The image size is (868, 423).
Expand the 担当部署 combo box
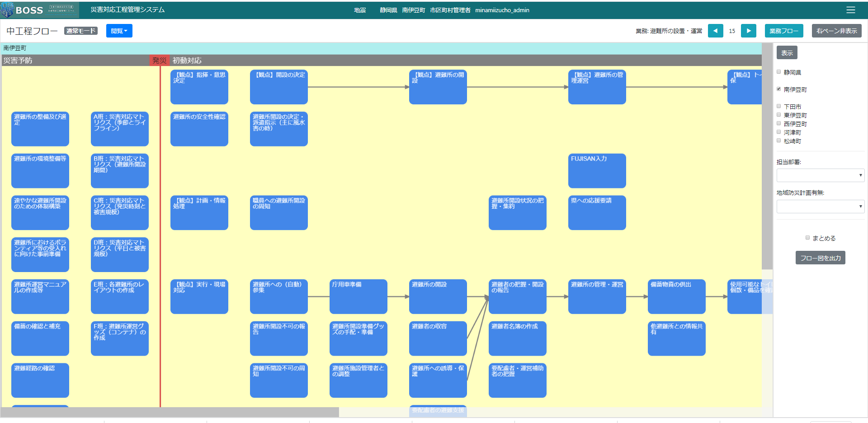(820, 175)
